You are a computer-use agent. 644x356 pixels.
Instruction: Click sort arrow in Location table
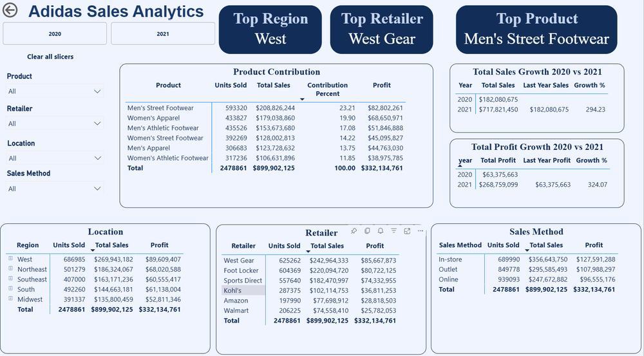(x=93, y=250)
